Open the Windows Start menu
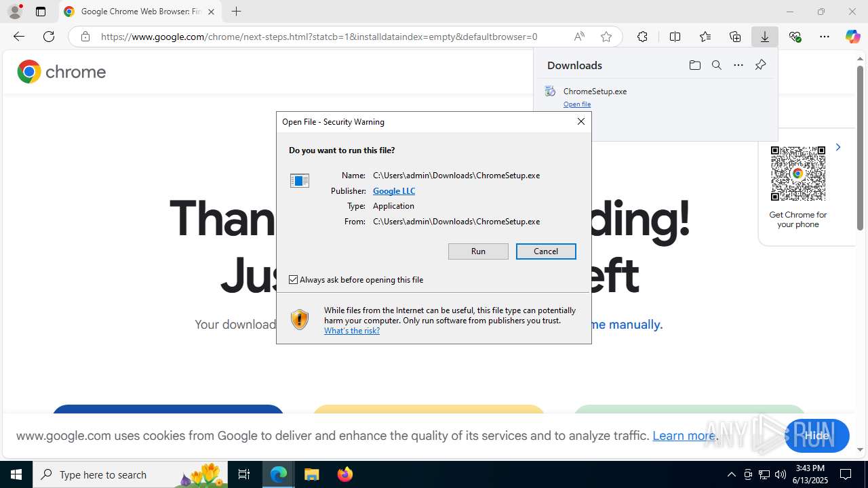The height and width of the screenshot is (488, 868). [16, 474]
